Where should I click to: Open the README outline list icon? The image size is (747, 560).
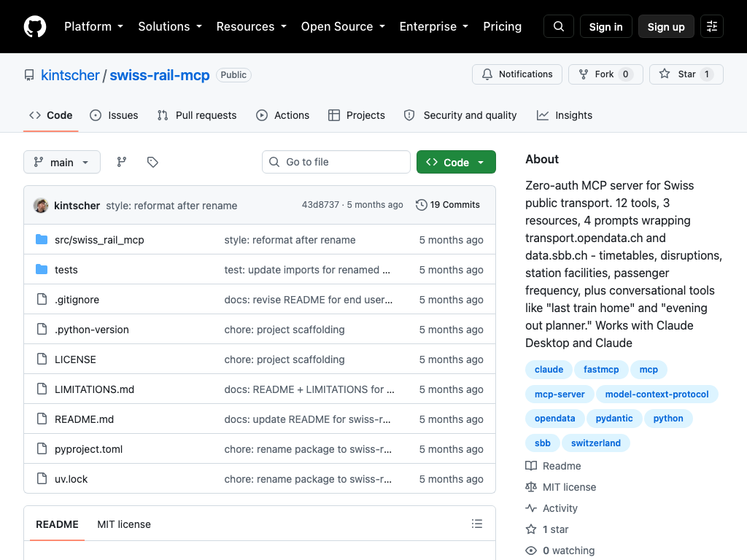click(477, 524)
